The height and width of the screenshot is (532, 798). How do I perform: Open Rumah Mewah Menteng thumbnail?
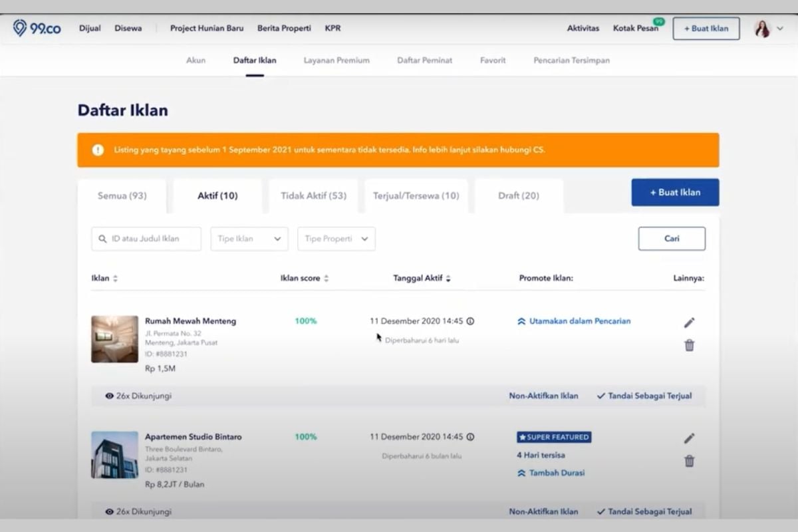[114, 339]
